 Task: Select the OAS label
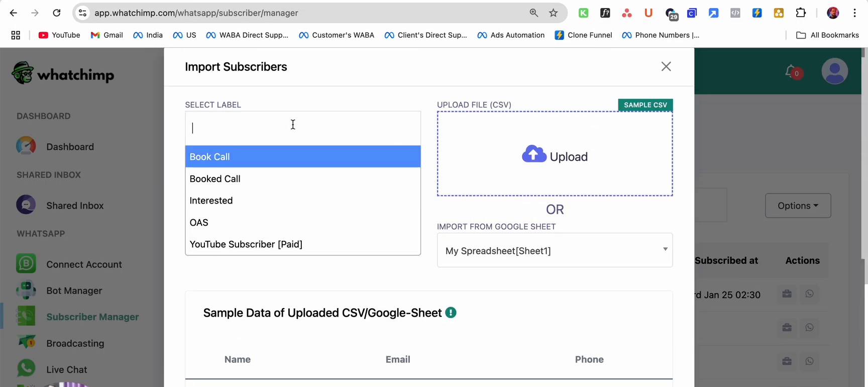coord(303,222)
